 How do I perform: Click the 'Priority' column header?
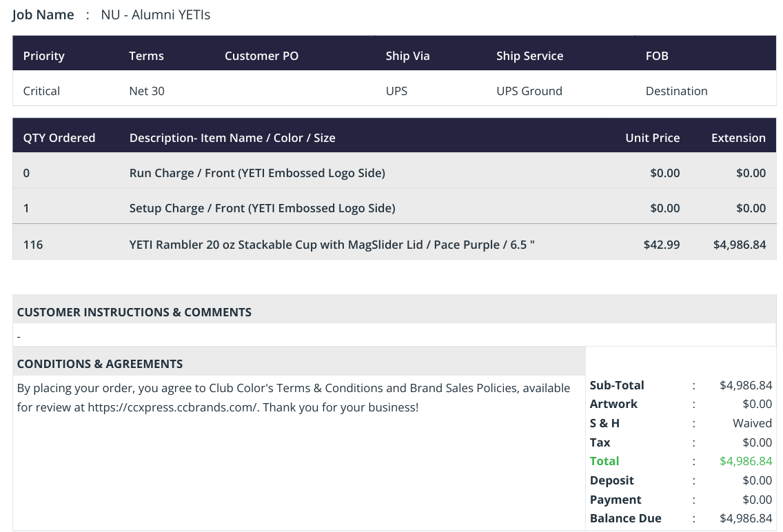tap(44, 56)
